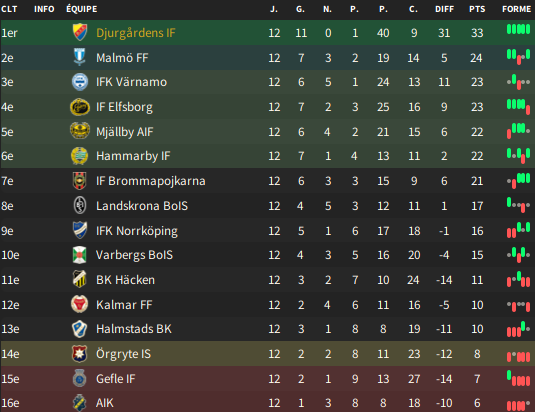Click the Varbergs BoIS crest

(x=79, y=255)
